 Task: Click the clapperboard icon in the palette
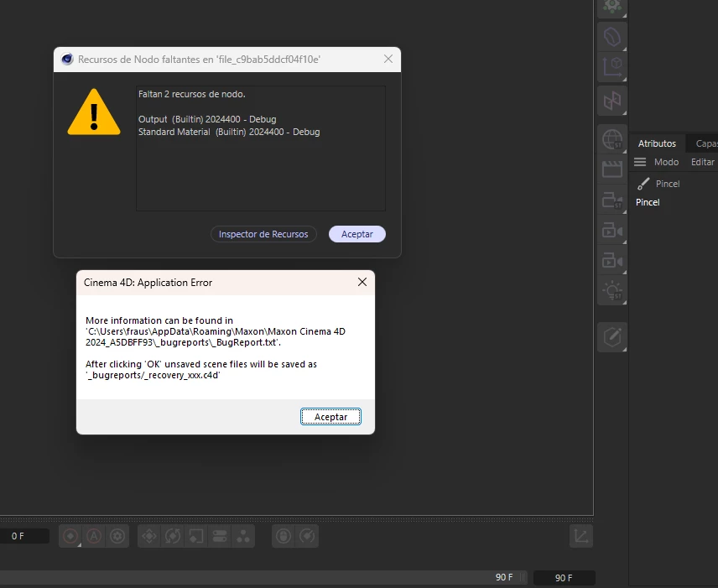[x=612, y=169]
